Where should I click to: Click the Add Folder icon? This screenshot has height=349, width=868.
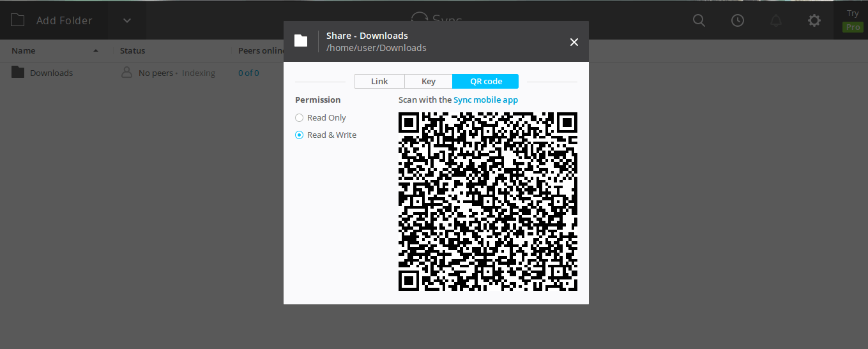click(x=18, y=20)
